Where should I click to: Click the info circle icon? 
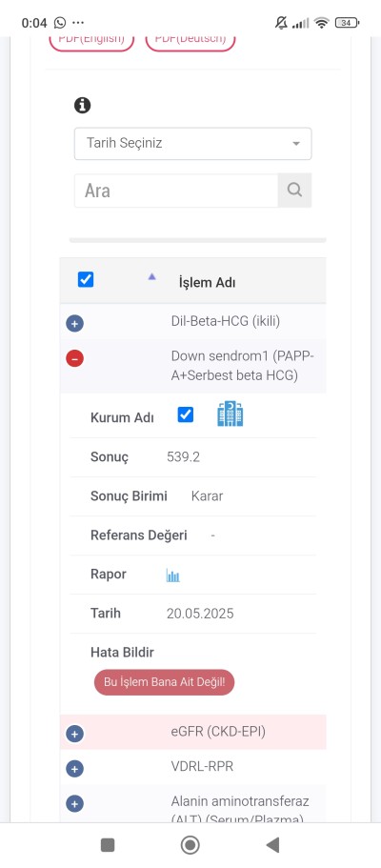(x=83, y=105)
